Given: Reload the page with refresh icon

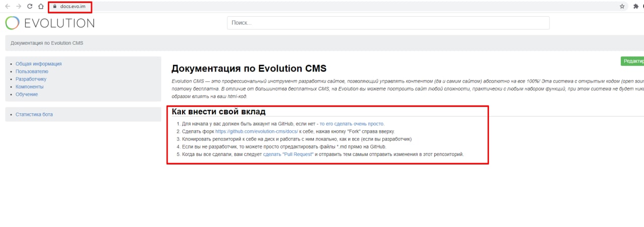Looking at the screenshot, I should 30,7.
